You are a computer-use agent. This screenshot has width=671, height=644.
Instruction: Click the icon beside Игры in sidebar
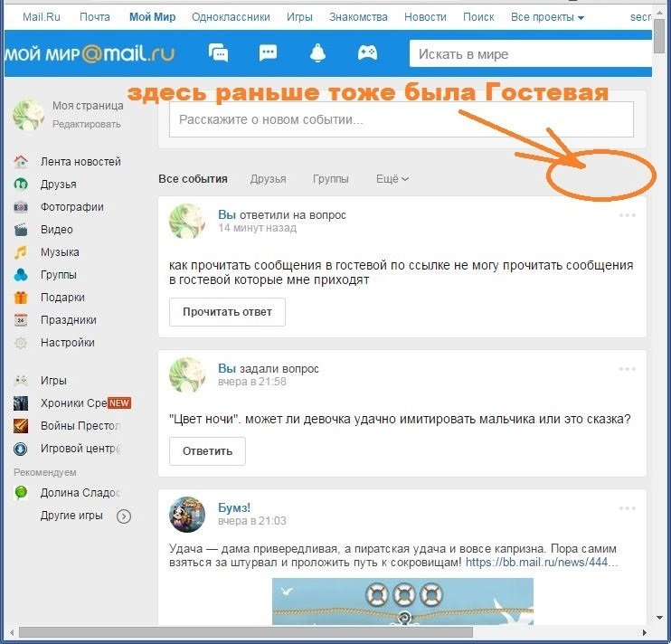click(21, 381)
